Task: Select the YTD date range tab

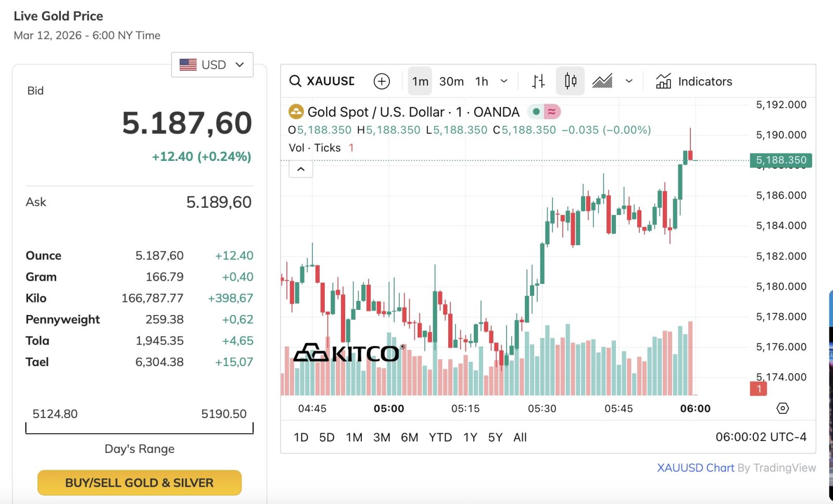Action: 440,437
